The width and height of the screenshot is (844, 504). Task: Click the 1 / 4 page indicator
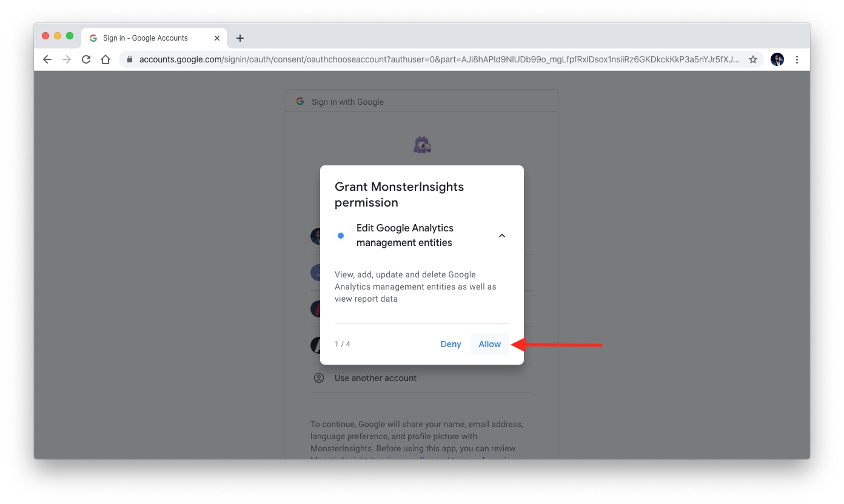coord(343,344)
